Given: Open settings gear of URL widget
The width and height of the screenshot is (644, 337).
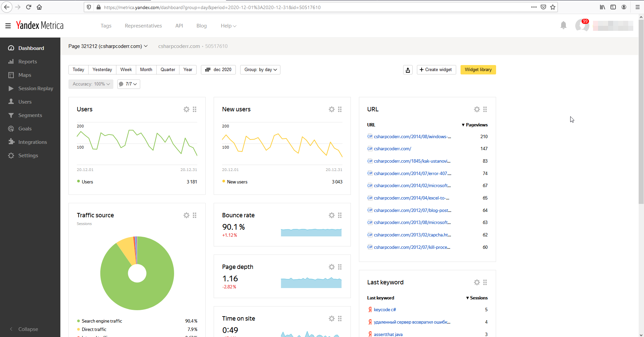Looking at the screenshot, I should [477, 109].
